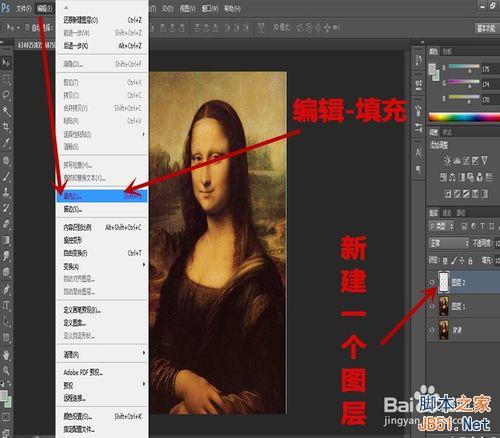The width and height of the screenshot is (500, 438).
Task: Hide layer 图层 1
Action: coord(432,306)
